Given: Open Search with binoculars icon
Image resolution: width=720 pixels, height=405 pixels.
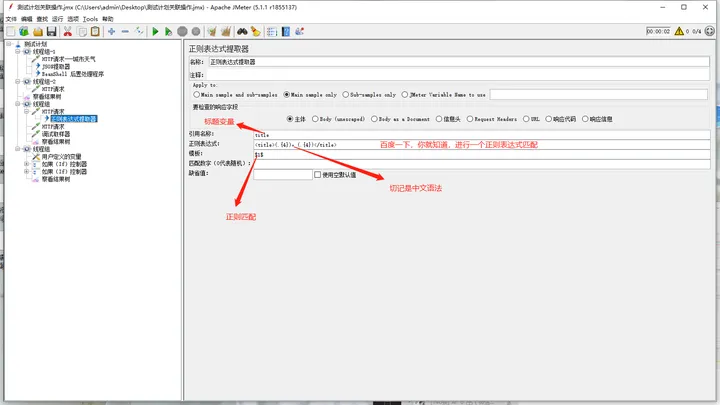Looking at the screenshot, I should (242, 31).
